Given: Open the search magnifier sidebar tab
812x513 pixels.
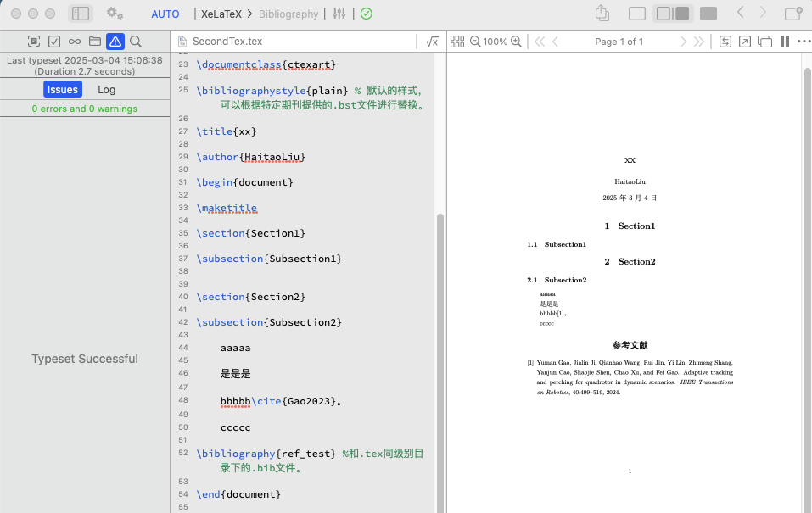Looking at the screenshot, I should [x=136, y=42].
